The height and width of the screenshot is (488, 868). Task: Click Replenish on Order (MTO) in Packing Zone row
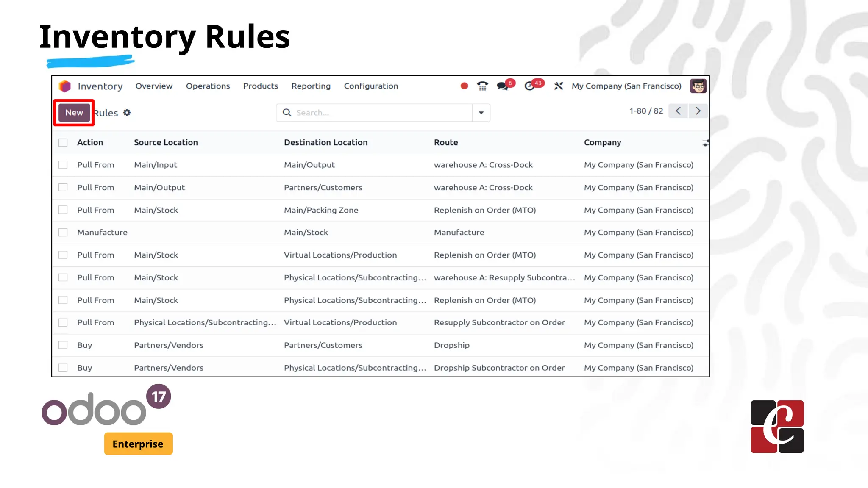tap(485, 210)
